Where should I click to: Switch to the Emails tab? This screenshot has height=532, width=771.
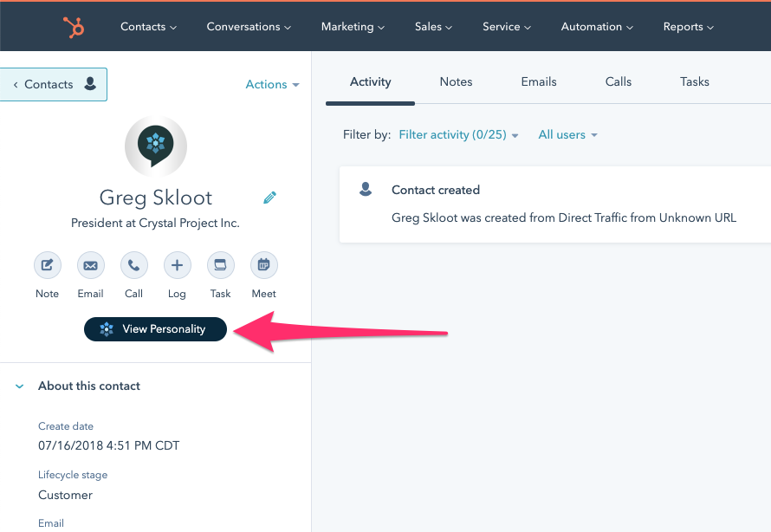point(539,81)
